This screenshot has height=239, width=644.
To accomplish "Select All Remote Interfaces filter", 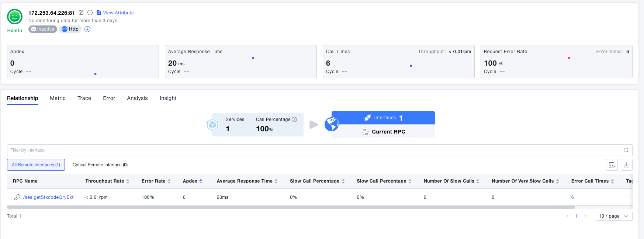I will pyautogui.click(x=36, y=165).
